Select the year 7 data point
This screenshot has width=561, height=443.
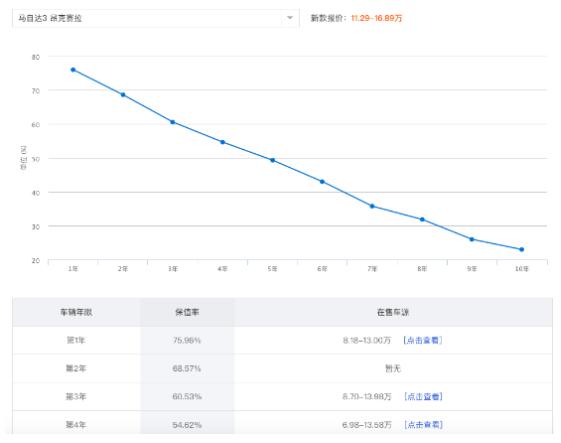click(372, 206)
